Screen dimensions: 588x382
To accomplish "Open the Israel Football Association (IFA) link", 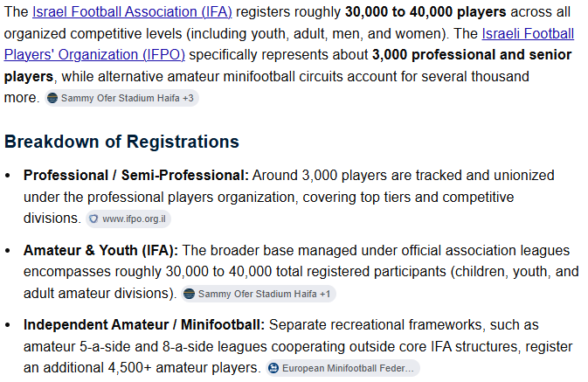I will 132,12.
